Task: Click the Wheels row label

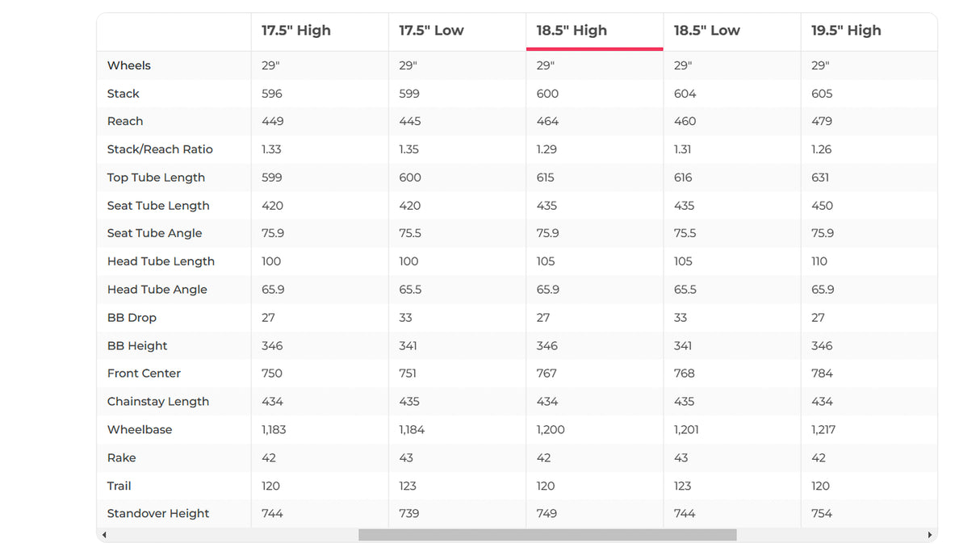Action: click(x=129, y=65)
